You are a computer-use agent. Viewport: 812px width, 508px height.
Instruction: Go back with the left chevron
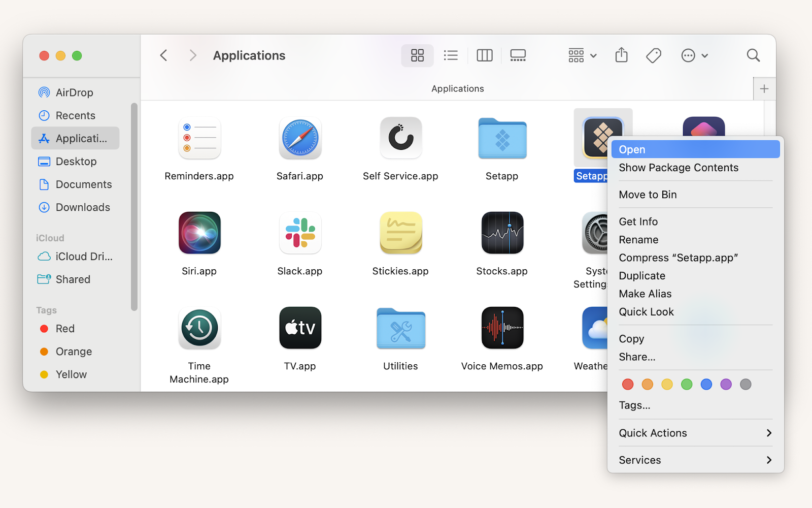pos(163,55)
